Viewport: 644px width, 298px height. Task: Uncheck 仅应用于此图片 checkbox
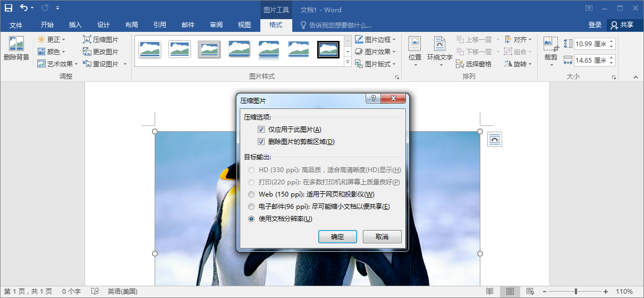tap(261, 130)
